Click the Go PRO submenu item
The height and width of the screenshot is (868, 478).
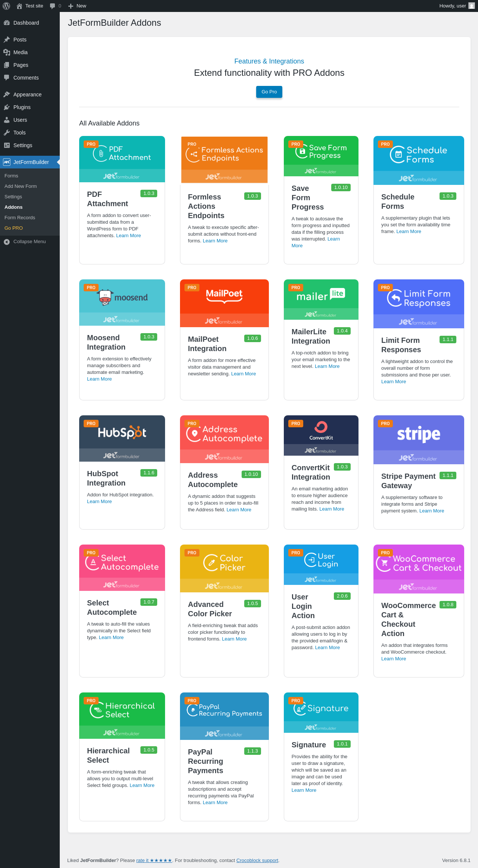pos(13,228)
